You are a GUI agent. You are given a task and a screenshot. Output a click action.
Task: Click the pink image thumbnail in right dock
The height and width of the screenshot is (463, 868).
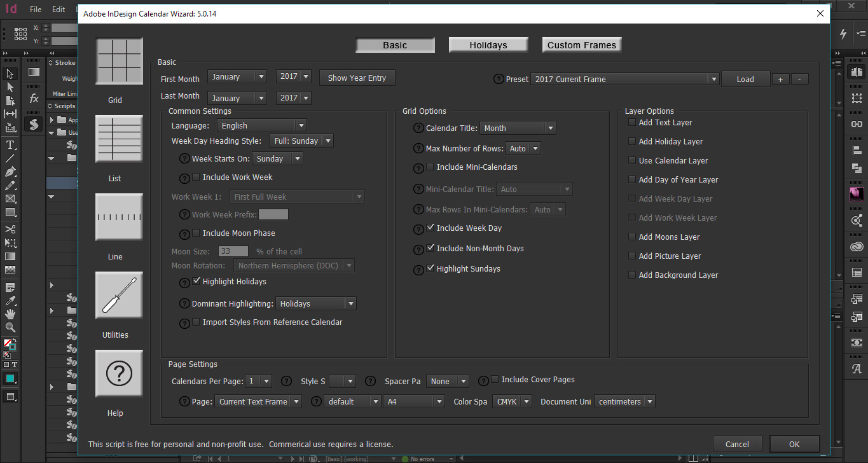pyautogui.click(x=857, y=194)
